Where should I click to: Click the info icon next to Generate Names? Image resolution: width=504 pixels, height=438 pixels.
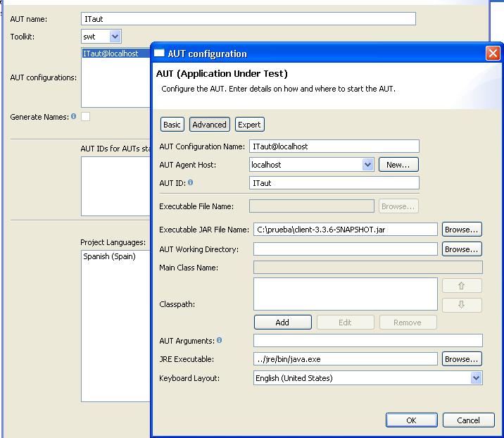(x=74, y=116)
